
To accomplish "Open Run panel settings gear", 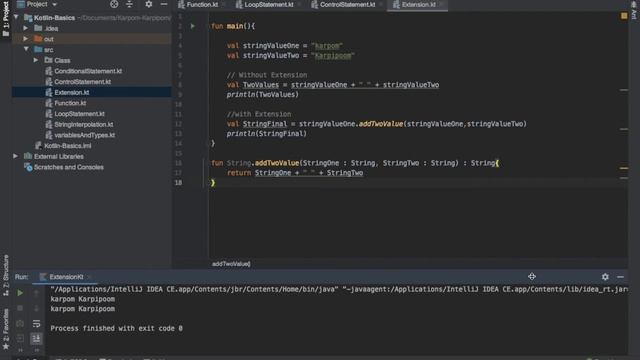I will pyautogui.click(x=605, y=277).
